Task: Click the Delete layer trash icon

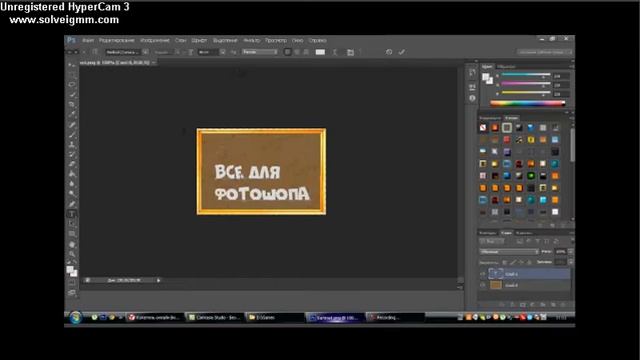Action: [x=563, y=304]
